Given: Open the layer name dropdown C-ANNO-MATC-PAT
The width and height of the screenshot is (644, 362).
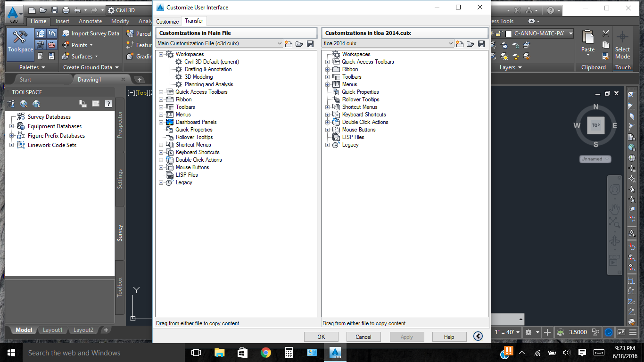Looking at the screenshot, I should [570, 33].
